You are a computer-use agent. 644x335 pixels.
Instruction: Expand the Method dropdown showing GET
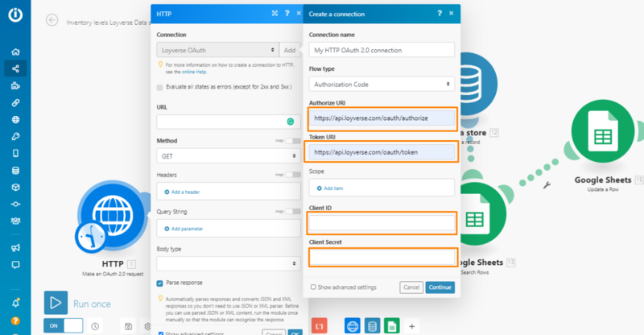tap(229, 156)
